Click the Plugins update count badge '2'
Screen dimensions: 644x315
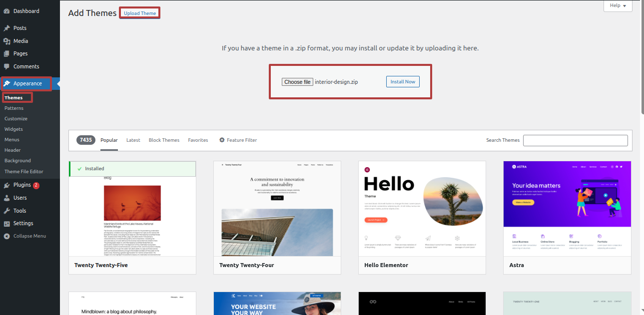(36, 185)
